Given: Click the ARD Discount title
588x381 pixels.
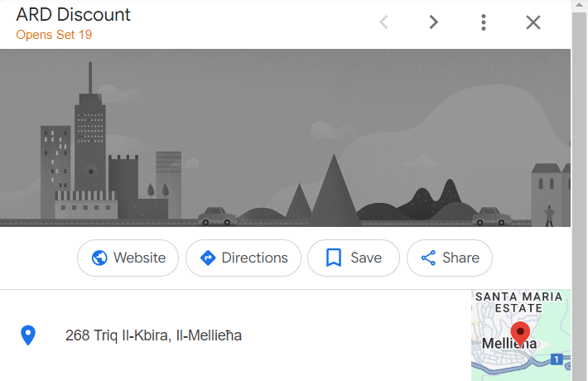Looking at the screenshot, I should [x=73, y=15].
